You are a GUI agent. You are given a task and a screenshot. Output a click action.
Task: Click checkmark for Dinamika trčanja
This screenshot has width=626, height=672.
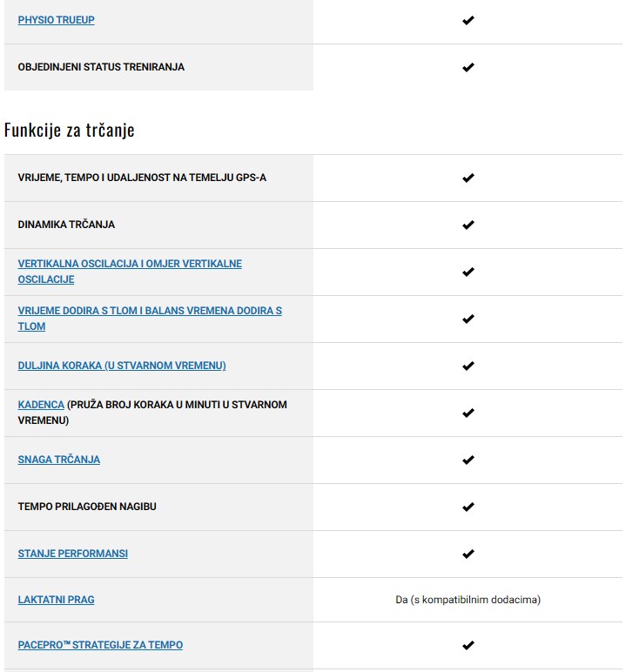(x=468, y=225)
